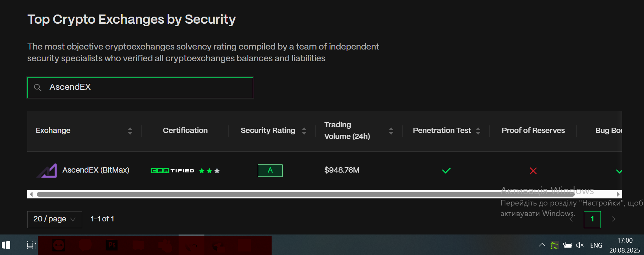Viewport: 644px width, 255px height.
Task: Switch ENG input language indicator
Action: tap(596, 245)
